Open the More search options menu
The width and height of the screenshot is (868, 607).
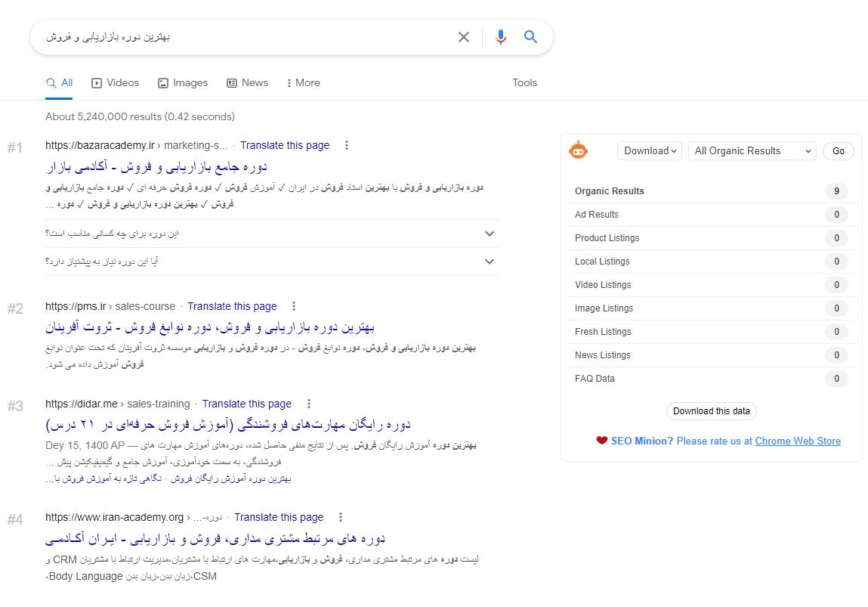pyautogui.click(x=303, y=82)
